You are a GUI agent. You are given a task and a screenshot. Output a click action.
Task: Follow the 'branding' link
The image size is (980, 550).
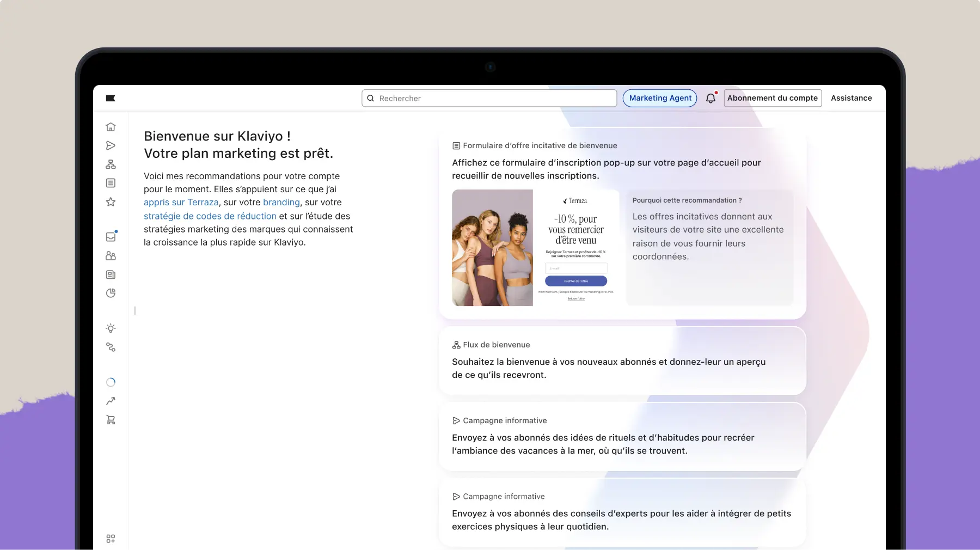[281, 202]
